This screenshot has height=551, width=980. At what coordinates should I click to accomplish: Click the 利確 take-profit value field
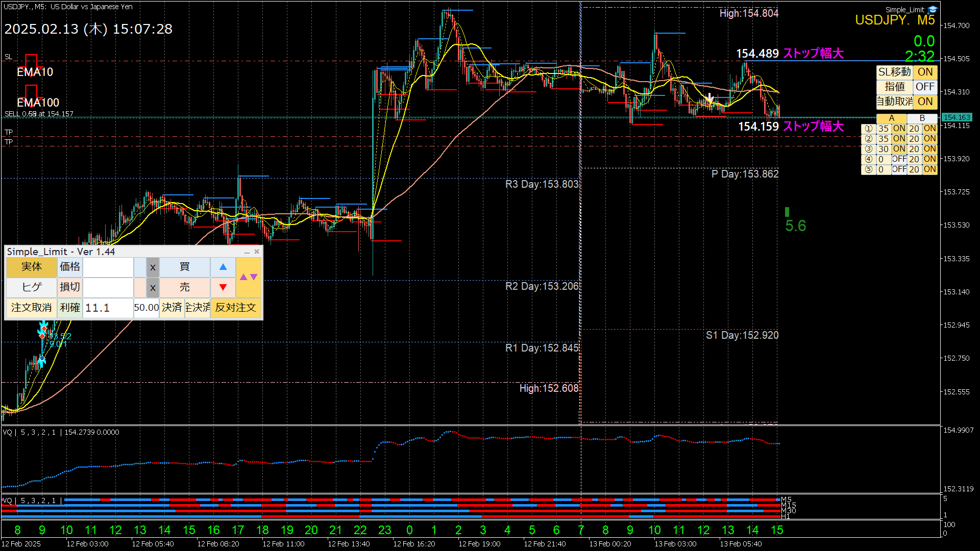(108, 308)
